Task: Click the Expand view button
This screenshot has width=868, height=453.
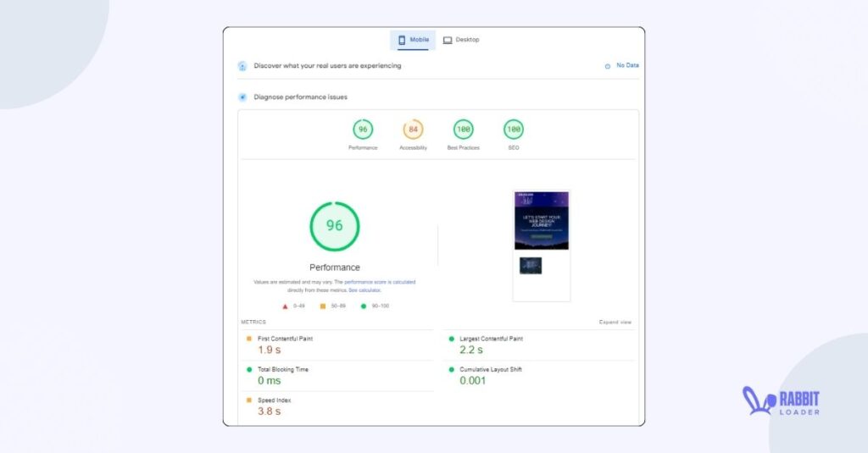Action: [615, 322]
